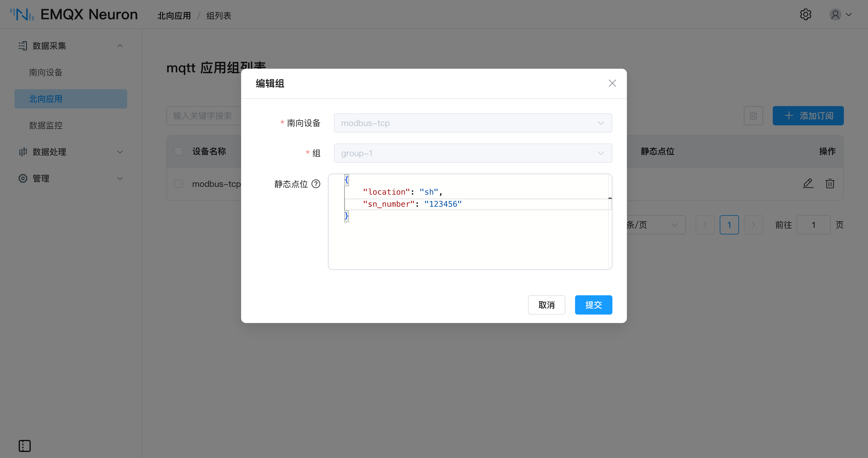This screenshot has width=868, height=458.
Task: Click the 数据处理 bars icon
Action: pos(23,152)
